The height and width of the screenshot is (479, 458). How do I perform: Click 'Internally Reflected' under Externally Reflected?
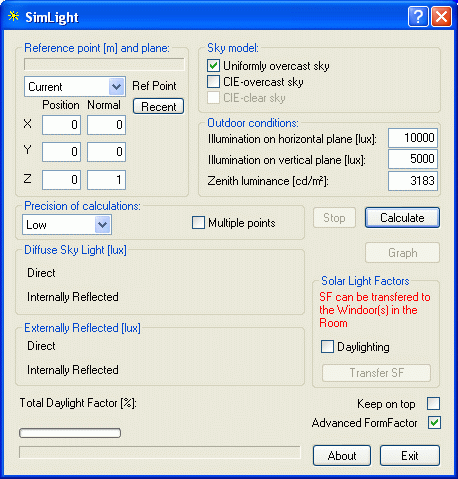coord(73,370)
